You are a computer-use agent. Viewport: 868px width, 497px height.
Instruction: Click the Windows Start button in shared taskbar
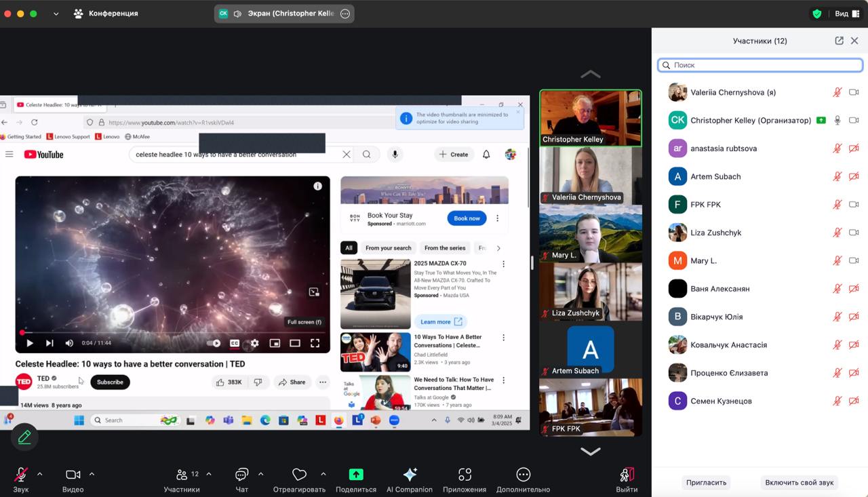tap(79, 420)
